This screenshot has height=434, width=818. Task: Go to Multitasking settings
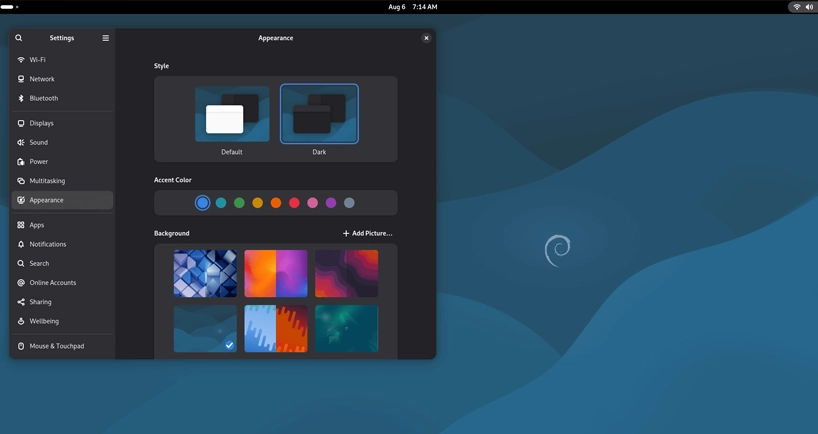[x=62, y=181]
